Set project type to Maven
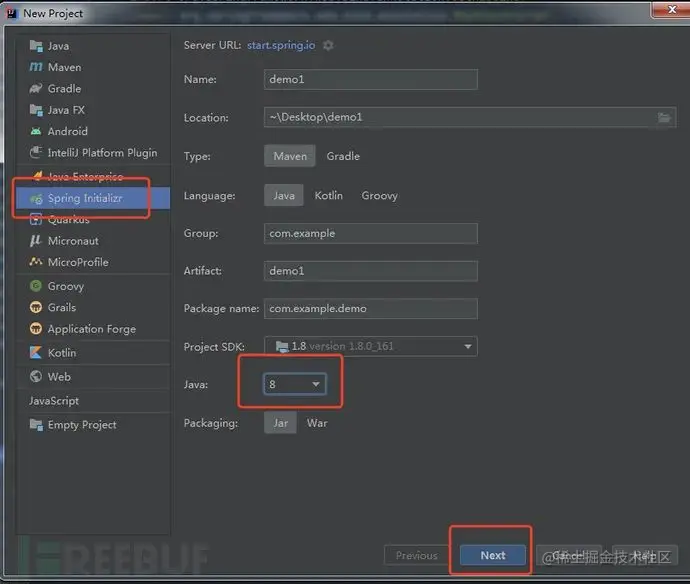The height and width of the screenshot is (584, 690). (290, 156)
